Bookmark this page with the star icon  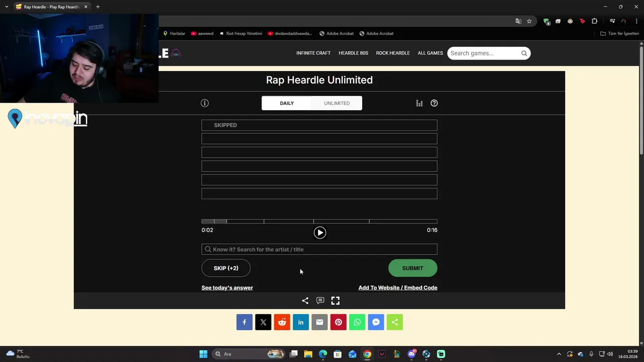click(529, 21)
